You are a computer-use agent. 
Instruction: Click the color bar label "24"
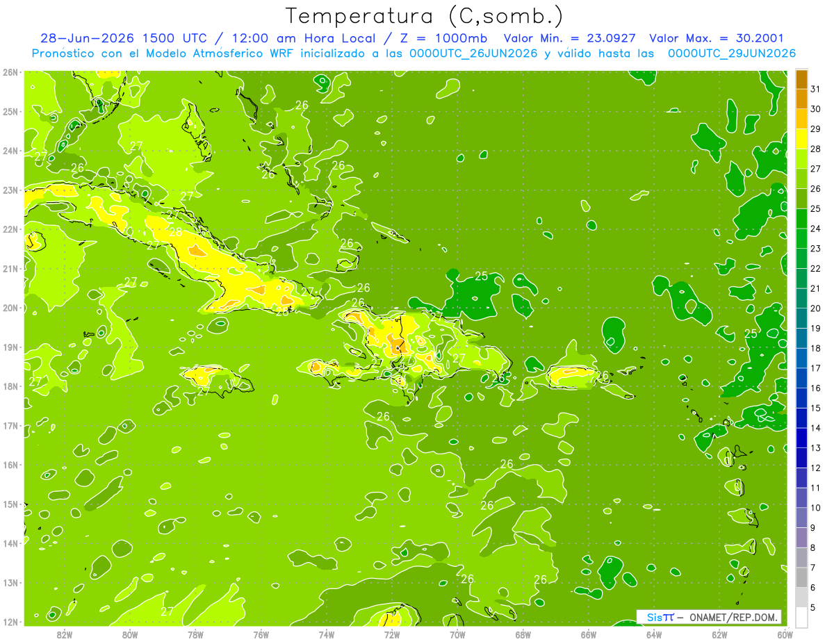(815, 229)
